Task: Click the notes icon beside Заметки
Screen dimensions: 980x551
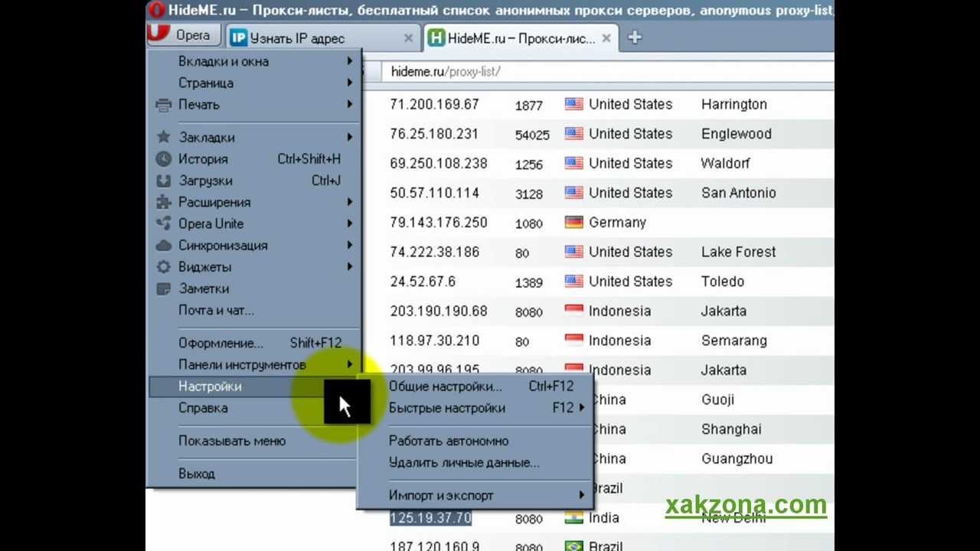Action: 163,289
